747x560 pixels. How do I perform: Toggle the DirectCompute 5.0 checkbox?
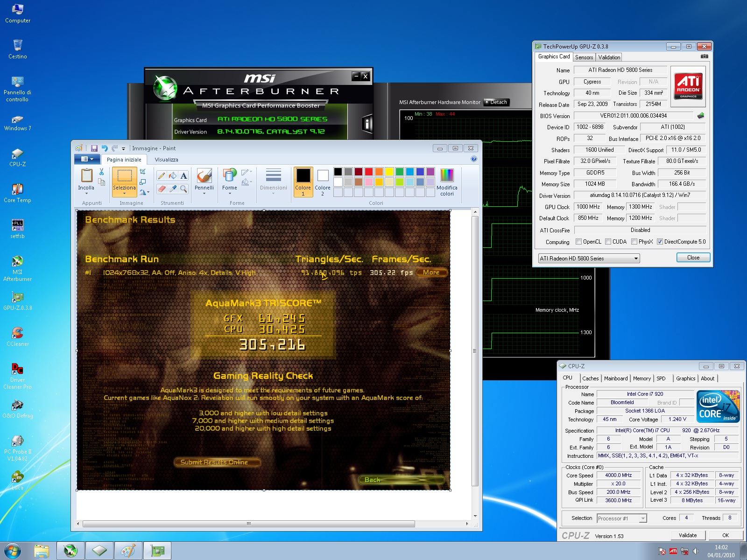660,242
